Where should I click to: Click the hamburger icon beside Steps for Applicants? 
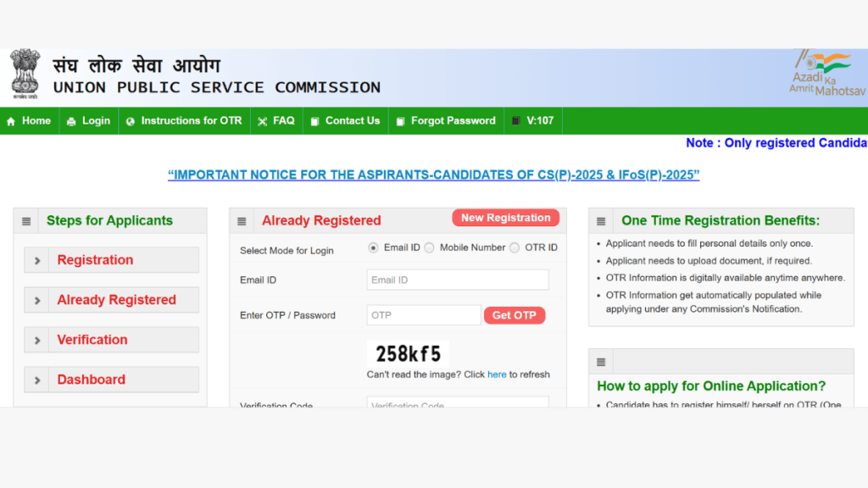click(x=26, y=221)
